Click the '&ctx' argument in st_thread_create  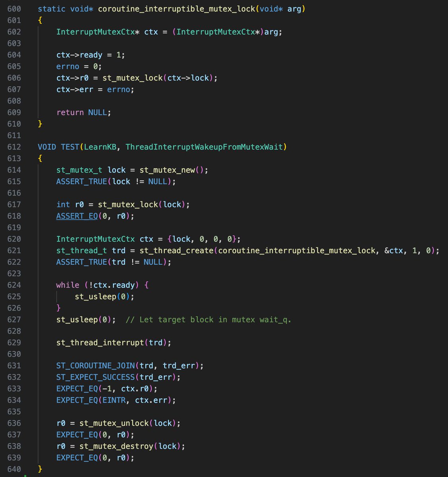pyautogui.click(x=393, y=250)
